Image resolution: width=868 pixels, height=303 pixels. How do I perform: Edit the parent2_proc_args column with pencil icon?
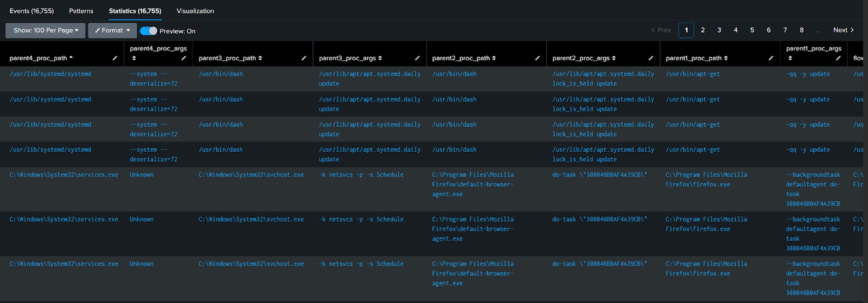(x=650, y=58)
